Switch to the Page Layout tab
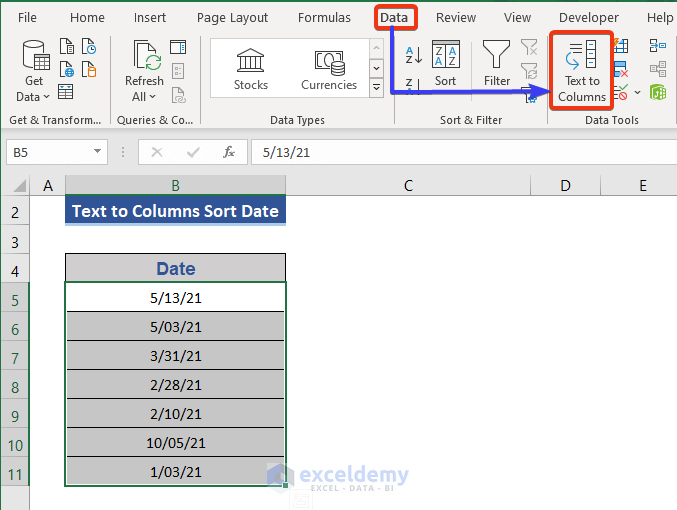Image resolution: width=677 pixels, height=510 pixels. pyautogui.click(x=232, y=18)
